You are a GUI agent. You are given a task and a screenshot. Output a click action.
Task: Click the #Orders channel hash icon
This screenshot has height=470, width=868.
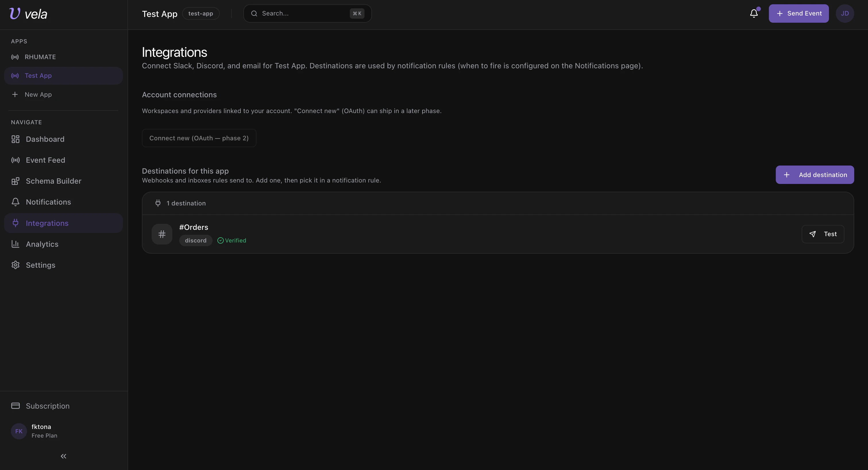pos(162,234)
